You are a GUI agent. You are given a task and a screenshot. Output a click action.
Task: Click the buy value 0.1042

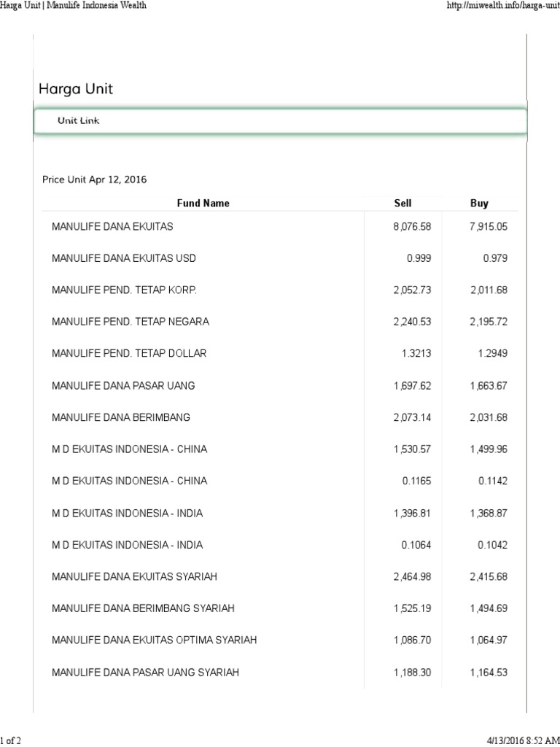493,544
